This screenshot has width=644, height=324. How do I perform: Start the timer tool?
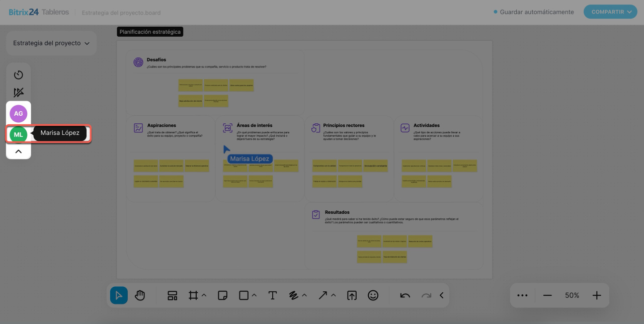coord(19,75)
